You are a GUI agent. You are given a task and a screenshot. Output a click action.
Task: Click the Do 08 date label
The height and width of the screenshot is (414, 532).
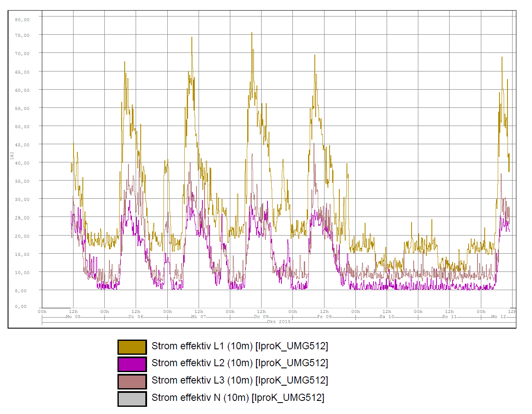coord(261,316)
